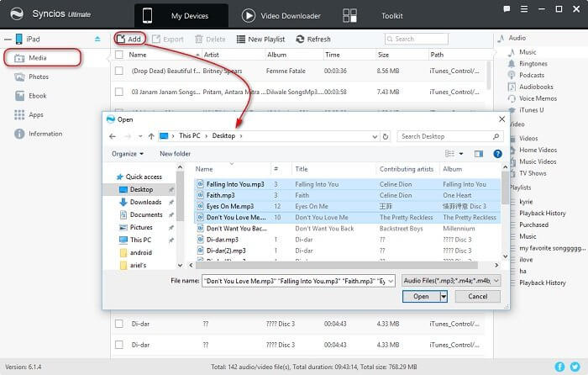Click New folder in the dialog
588x375 pixels.
[175, 154]
